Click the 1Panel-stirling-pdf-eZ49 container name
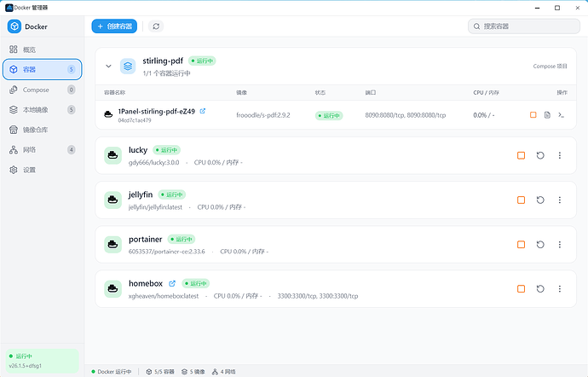 (x=157, y=111)
